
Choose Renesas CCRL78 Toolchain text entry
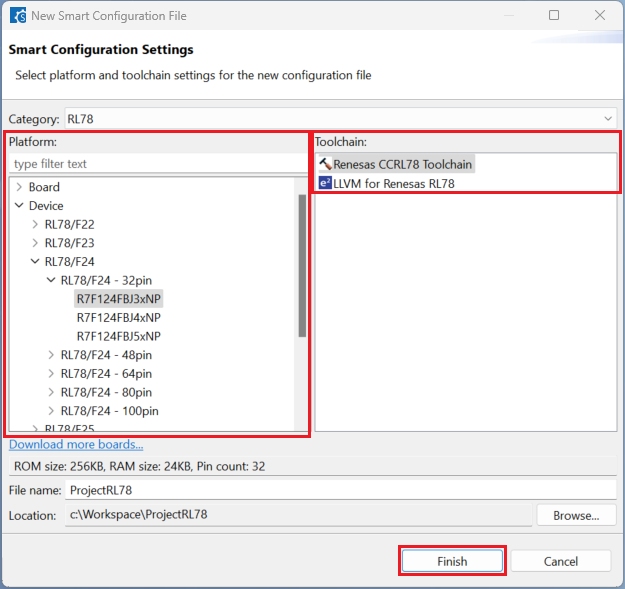[x=402, y=164]
